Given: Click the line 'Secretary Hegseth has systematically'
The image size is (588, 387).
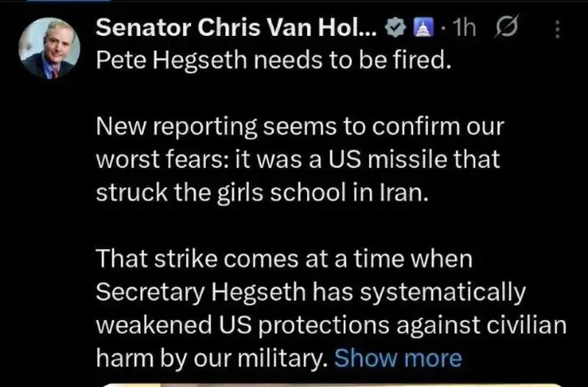Looking at the screenshot, I should pyautogui.click(x=311, y=292).
